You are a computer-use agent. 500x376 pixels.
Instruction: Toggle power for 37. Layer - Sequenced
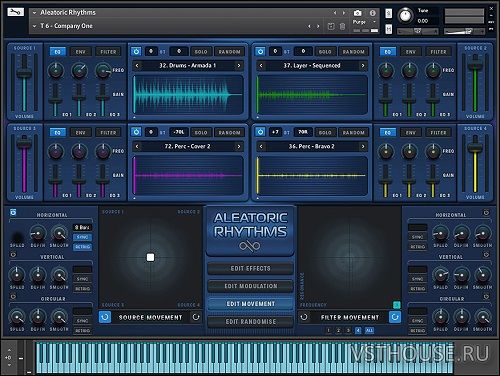260,51
